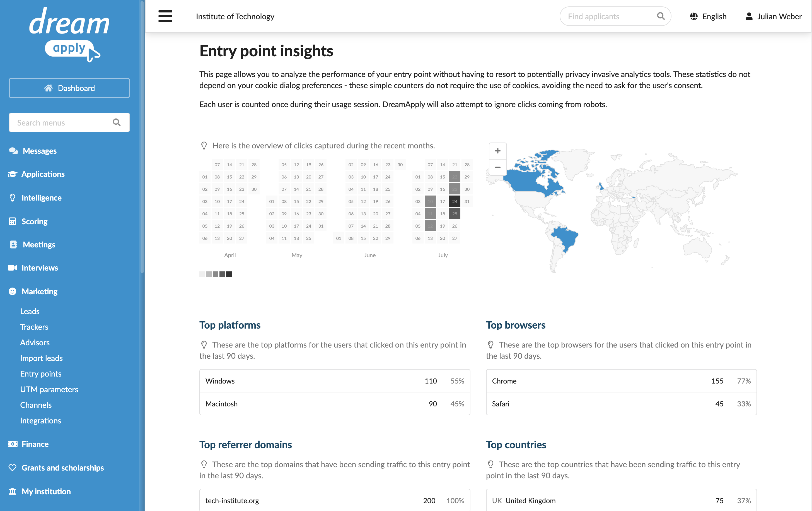This screenshot has width=812, height=511.
Task: Click the globe language icon
Action: pyautogui.click(x=694, y=16)
